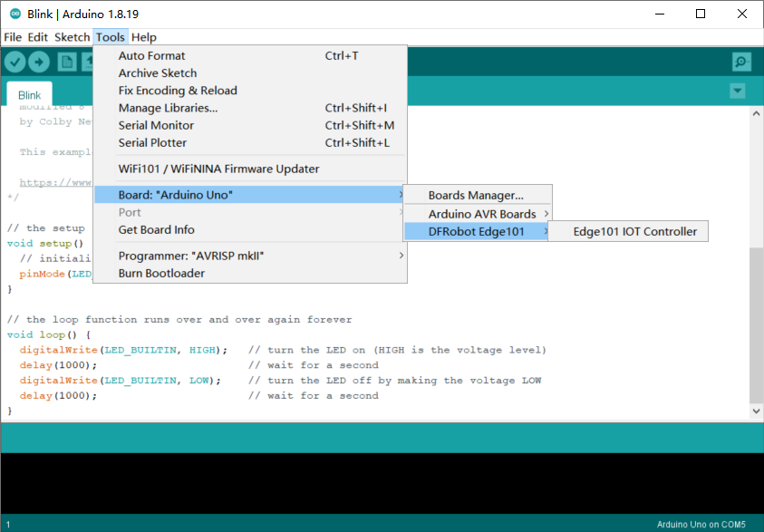764x532 pixels.
Task: Create a new sketch with the New icon
Action: click(67, 62)
